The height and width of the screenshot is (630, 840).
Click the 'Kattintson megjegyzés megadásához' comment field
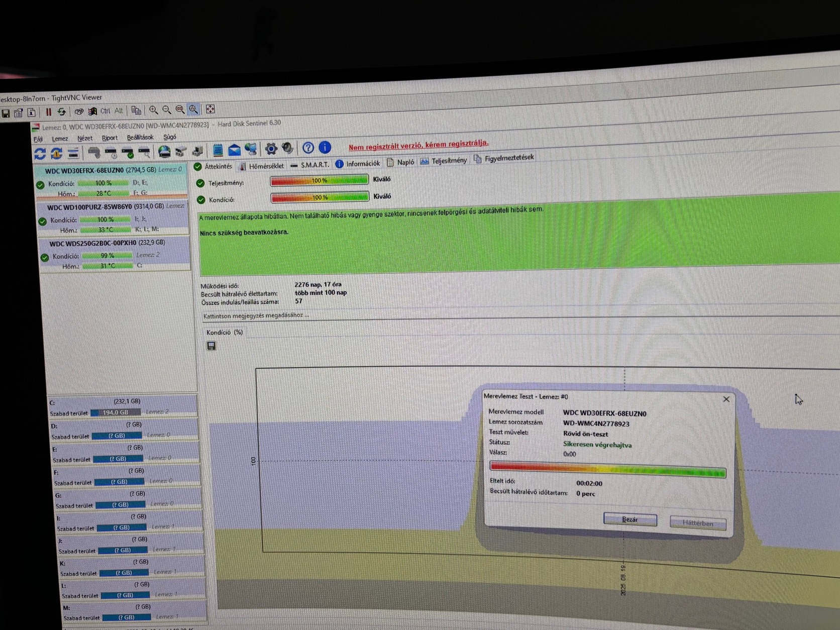[256, 316]
